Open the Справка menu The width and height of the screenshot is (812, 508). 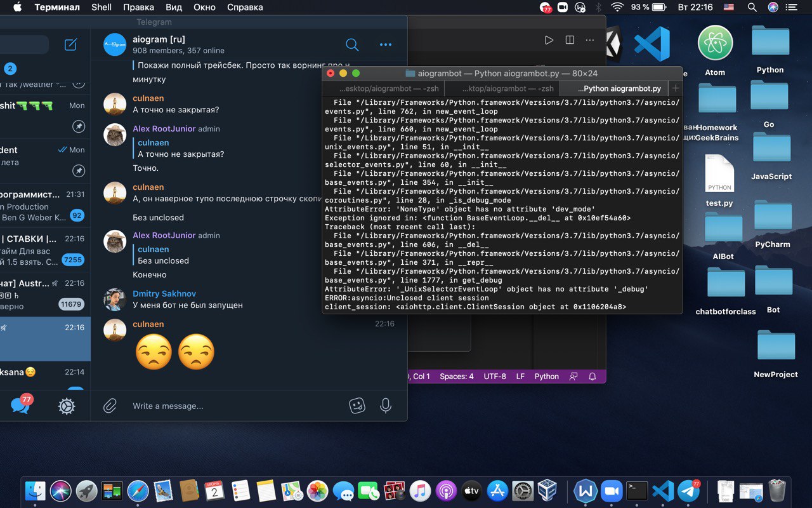(244, 7)
